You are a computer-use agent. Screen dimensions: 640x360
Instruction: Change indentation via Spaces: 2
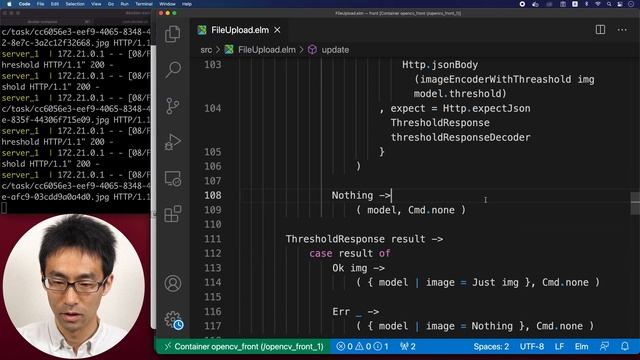[491, 347]
